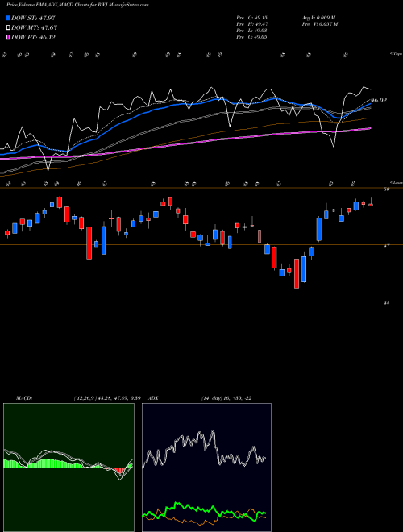The height and width of the screenshot is (532, 403).
Task: Click the magenta DOW PT legend swatch
Action: coord(9,37)
